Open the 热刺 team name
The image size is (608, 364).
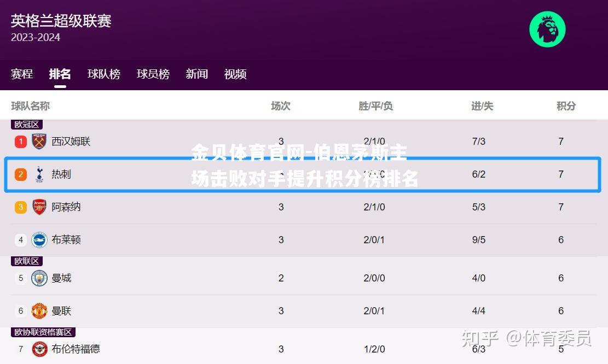(61, 174)
